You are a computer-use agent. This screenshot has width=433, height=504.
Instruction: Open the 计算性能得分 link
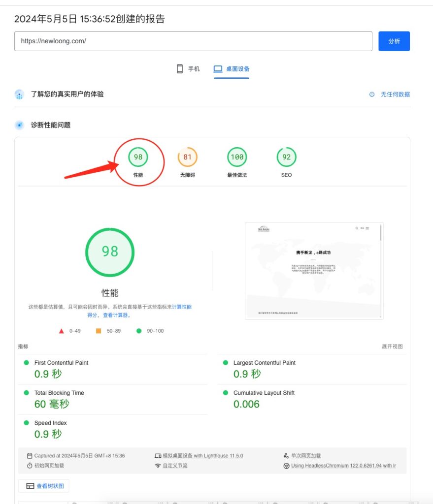pyautogui.click(x=181, y=307)
